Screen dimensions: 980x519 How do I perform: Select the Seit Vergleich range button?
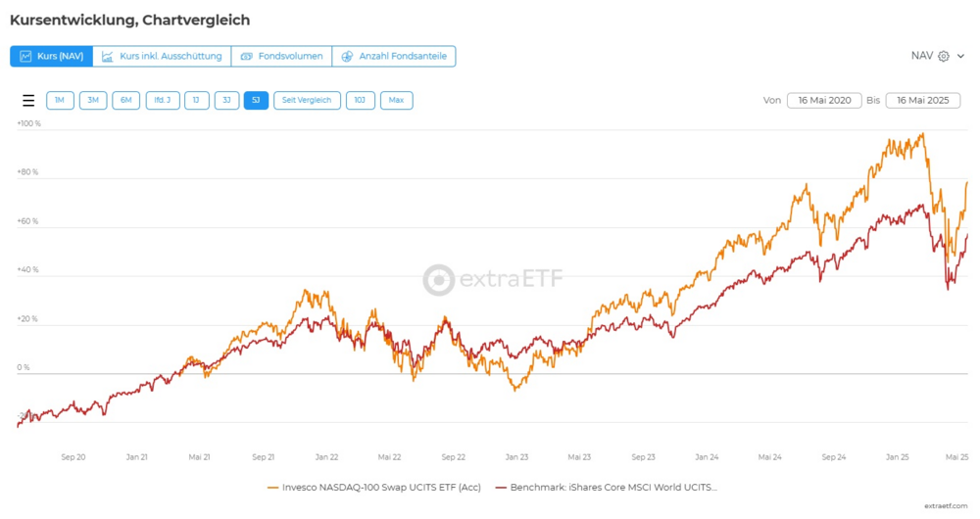pyautogui.click(x=307, y=100)
